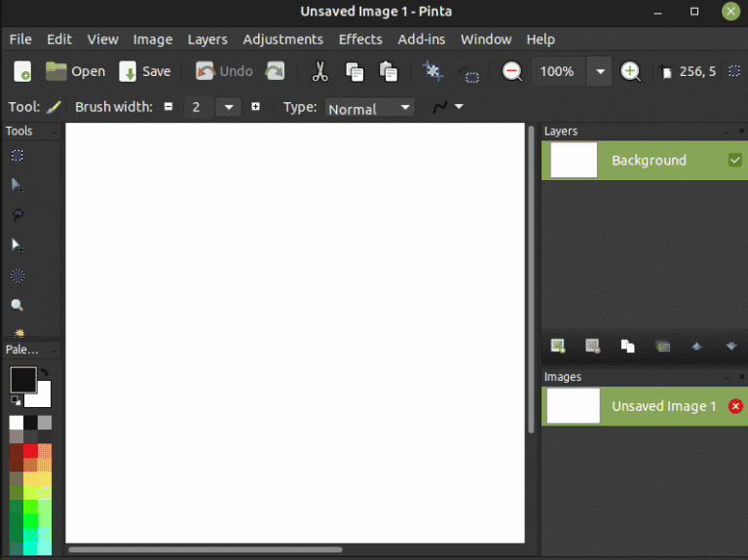This screenshot has width=748, height=560.
Task: Open the brush Type dropdown
Action: (x=370, y=108)
